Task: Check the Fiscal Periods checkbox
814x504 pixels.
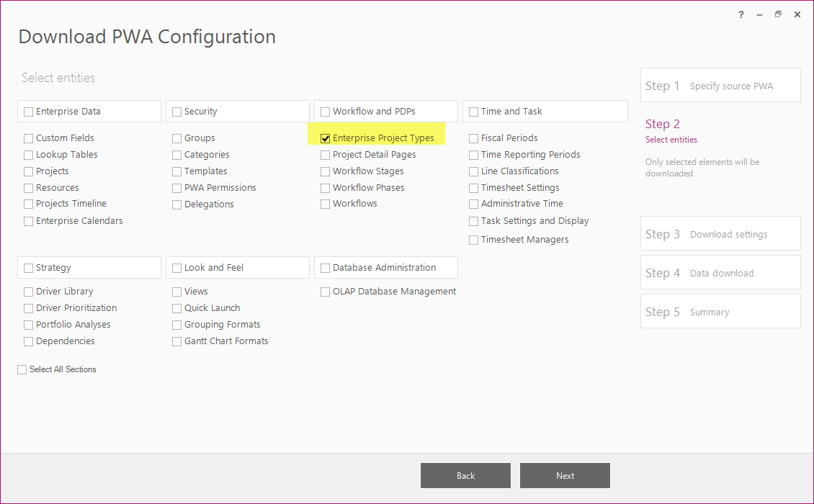Action: (473, 138)
